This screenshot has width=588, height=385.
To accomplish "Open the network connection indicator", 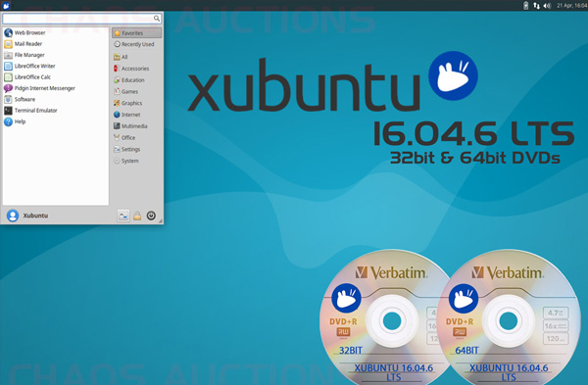I will [x=537, y=5].
